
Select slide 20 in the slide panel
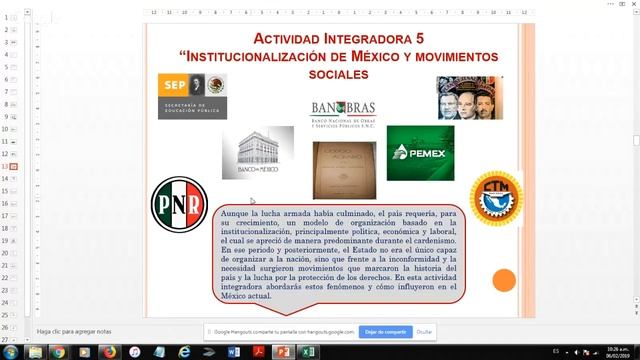pyautogui.click(x=13, y=253)
